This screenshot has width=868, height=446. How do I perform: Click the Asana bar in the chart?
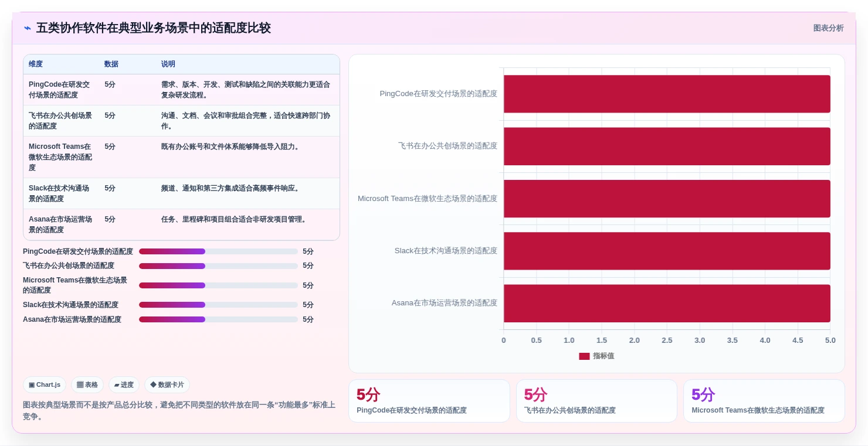pos(667,303)
